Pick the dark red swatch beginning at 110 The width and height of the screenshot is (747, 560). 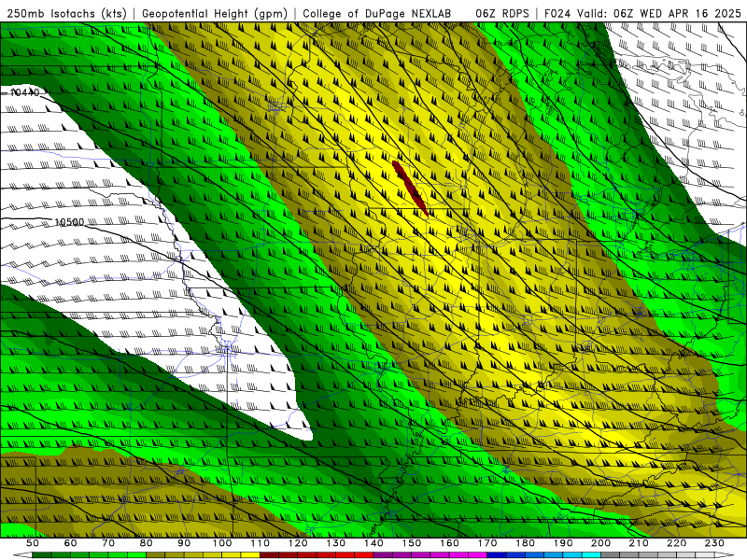269,554
